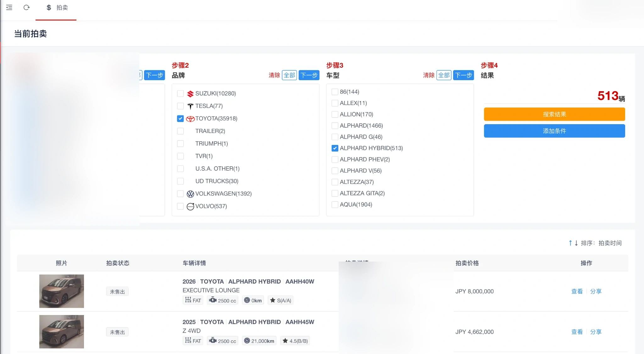Click the descending sort arrow icon

[576, 243]
